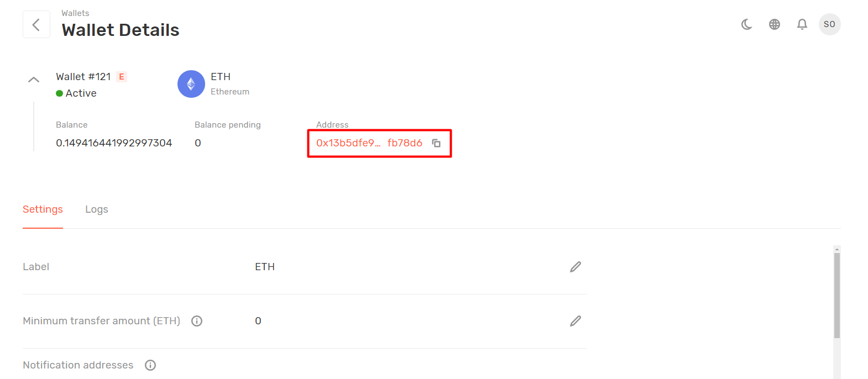Click the E badge beside Wallet #121

click(x=122, y=77)
